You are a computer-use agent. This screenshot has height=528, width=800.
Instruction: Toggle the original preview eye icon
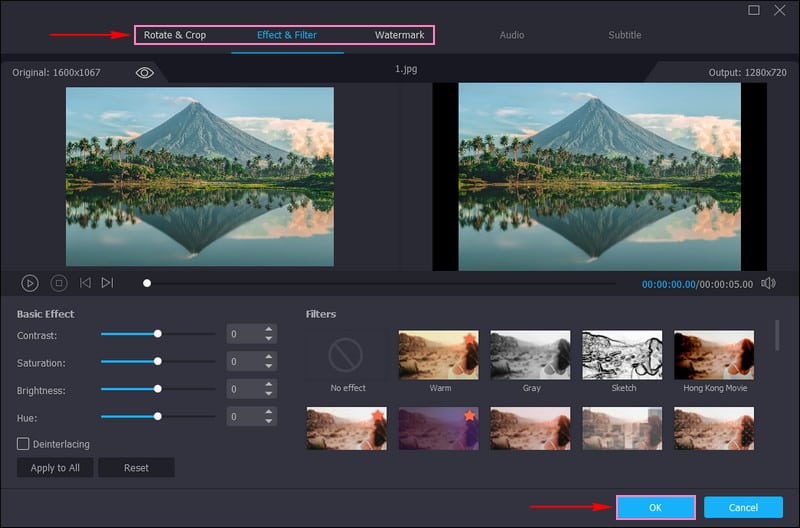point(144,73)
